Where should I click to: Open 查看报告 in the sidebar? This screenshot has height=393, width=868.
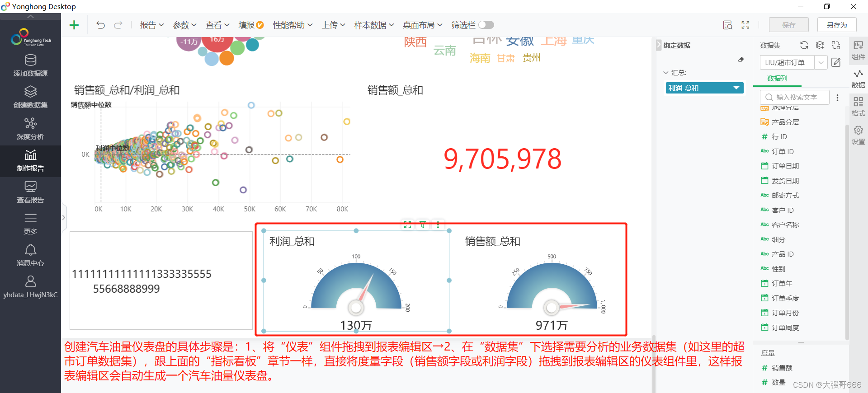[x=30, y=192]
